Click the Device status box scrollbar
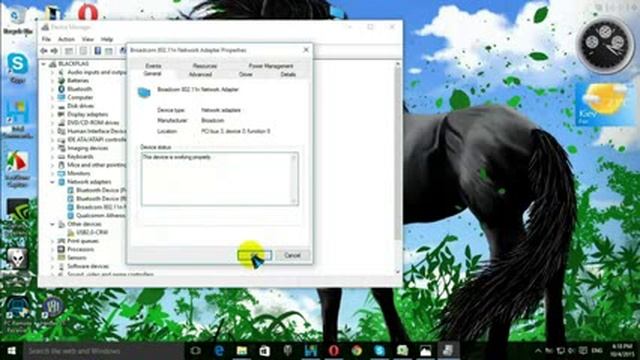Image resolution: width=640 pixels, height=360 pixels. 294,179
